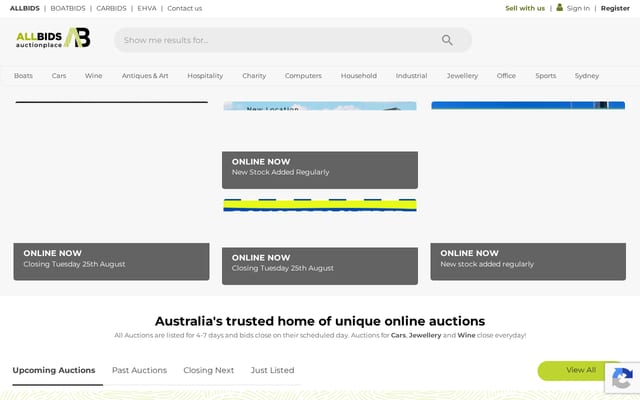
Task: Open the BOATBIDS top link
Action: coord(68,8)
